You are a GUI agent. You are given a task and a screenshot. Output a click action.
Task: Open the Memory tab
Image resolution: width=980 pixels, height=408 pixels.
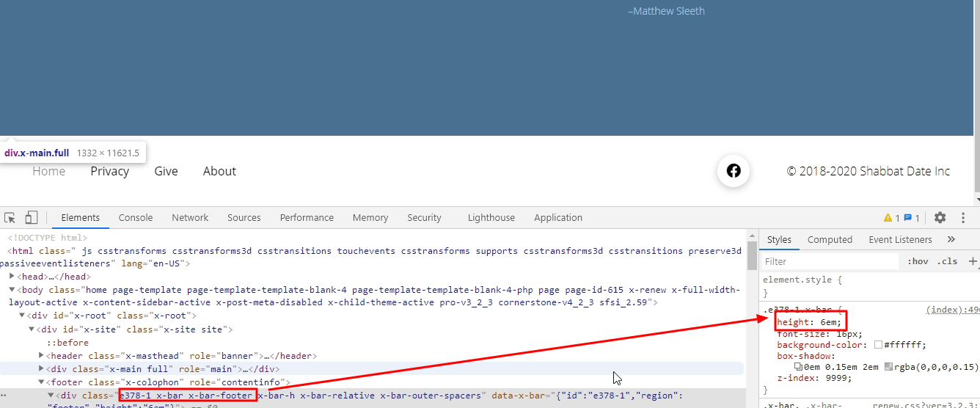point(370,217)
